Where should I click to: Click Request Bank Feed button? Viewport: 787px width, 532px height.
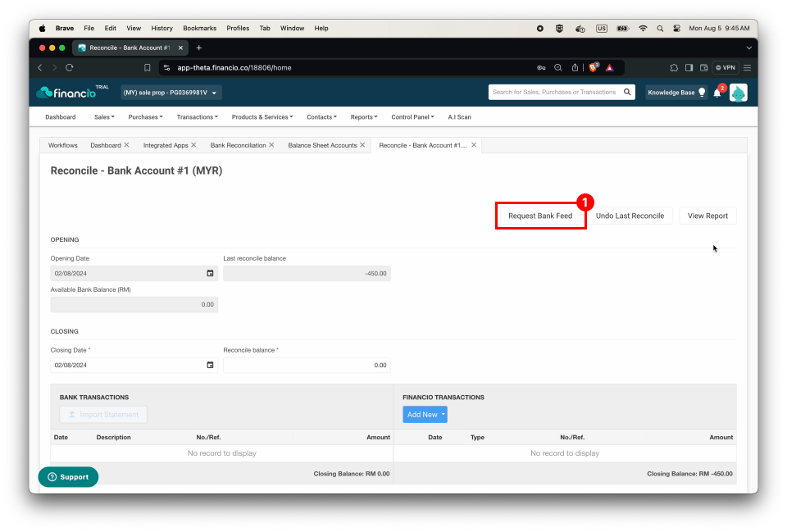click(x=540, y=216)
